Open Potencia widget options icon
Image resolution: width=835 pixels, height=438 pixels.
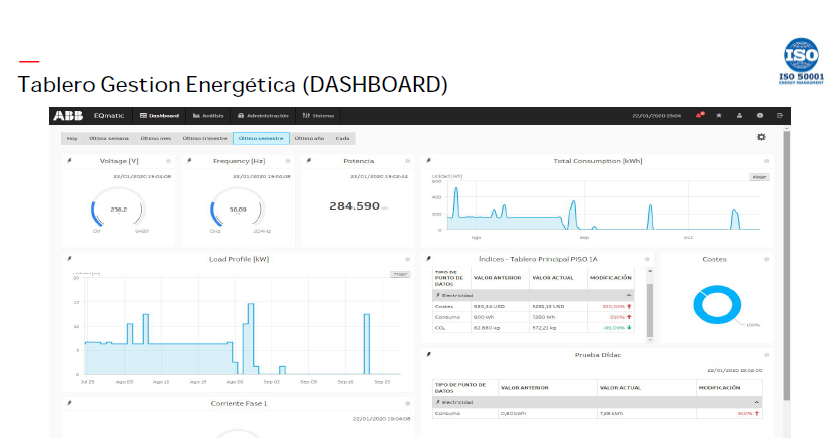coord(407,161)
